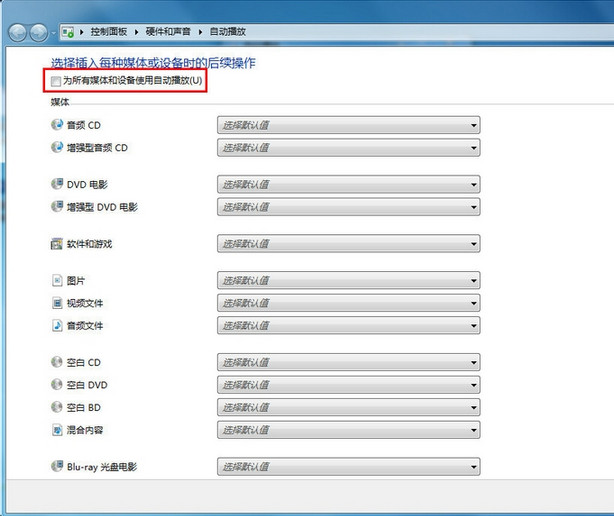The height and width of the screenshot is (516, 614).
Task: Click the 音频 CD label text
Action: click(x=83, y=125)
